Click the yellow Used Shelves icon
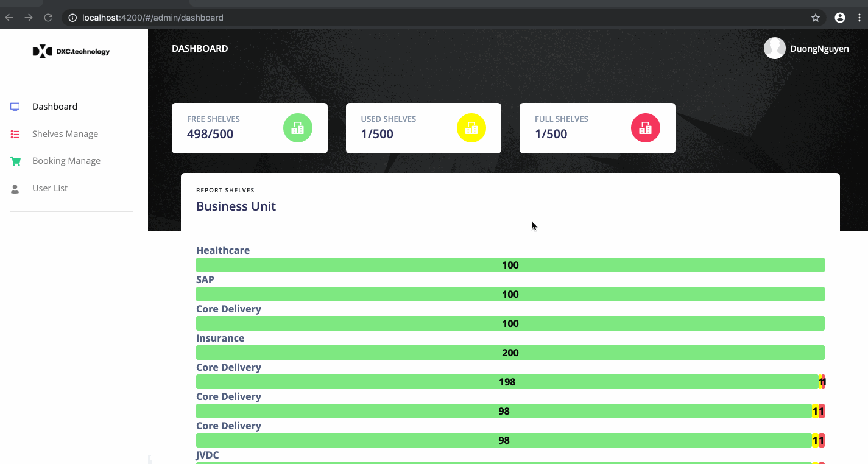Image resolution: width=868 pixels, height=464 pixels. (x=471, y=128)
